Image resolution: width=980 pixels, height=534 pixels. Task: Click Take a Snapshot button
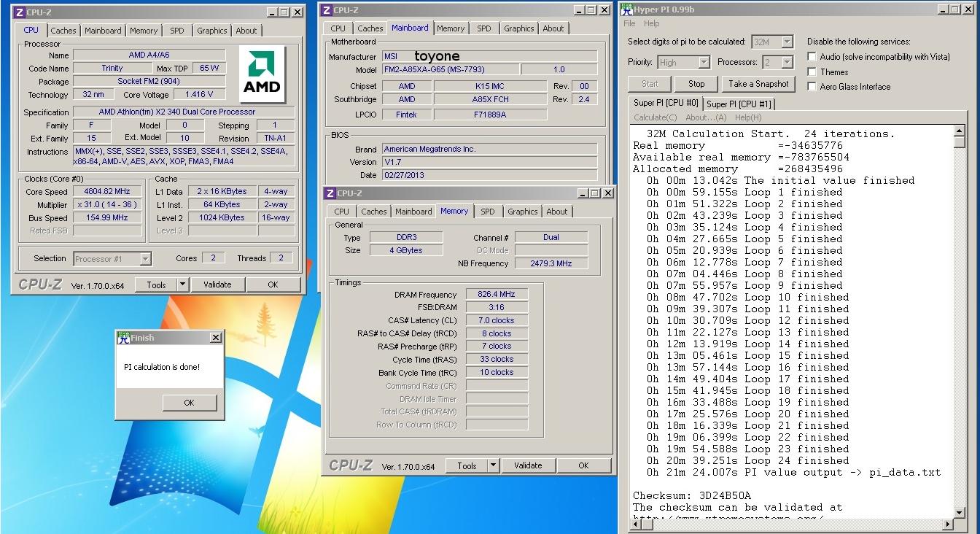pyautogui.click(x=758, y=84)
